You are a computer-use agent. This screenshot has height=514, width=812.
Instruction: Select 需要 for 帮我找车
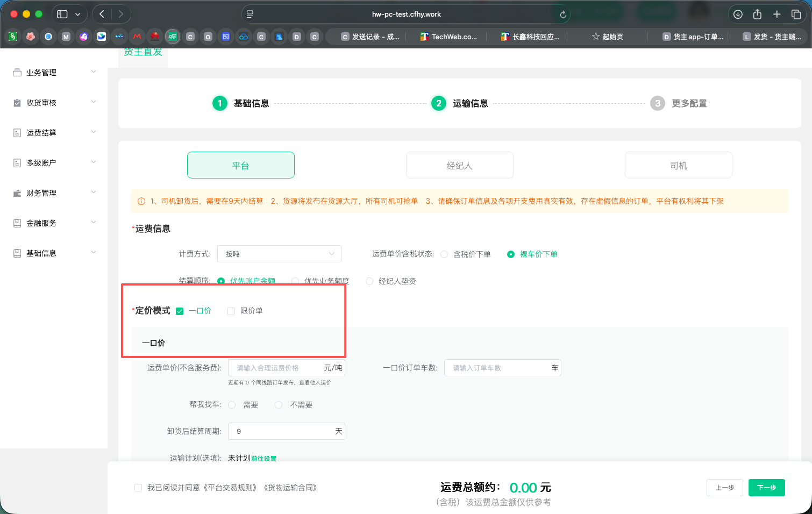(x=232, y=405)
